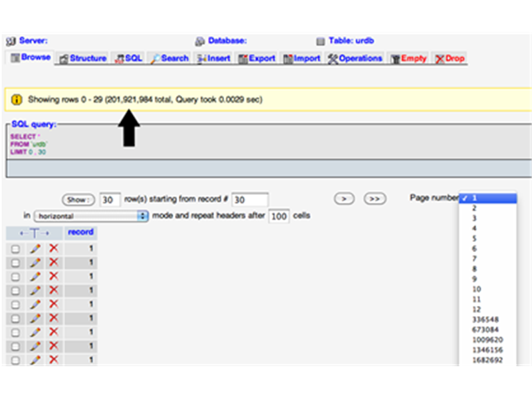The image size is (532, 399).
Task: Jump to last page using >> button
Action: (374, 199)
